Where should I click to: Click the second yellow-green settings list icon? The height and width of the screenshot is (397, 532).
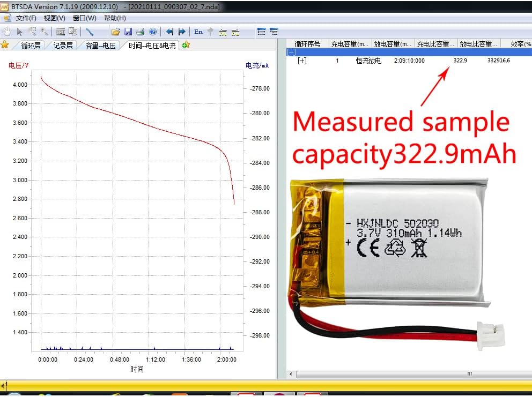235,32
